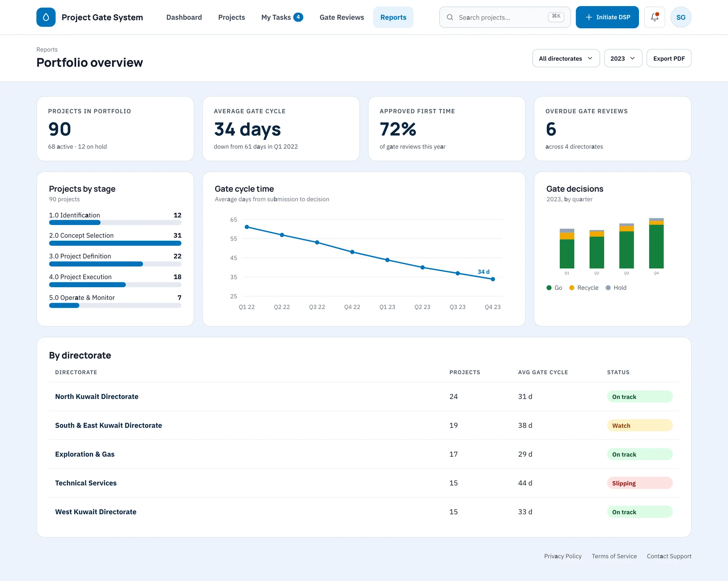Viewport: 728px width, 581px height.
Task: Click North Kuwait's On track badge
Action: click(639, 397)
